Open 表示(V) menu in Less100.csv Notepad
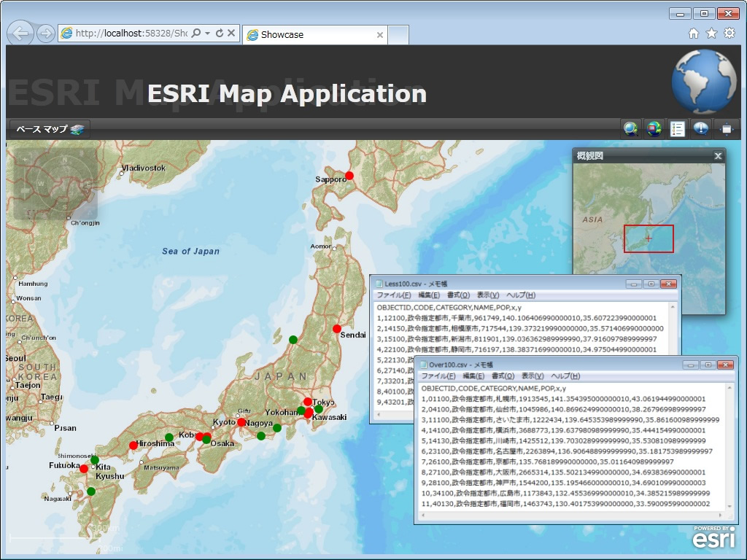Image resolution: width=747 pixels, height=560 pixels. (488, 295)
